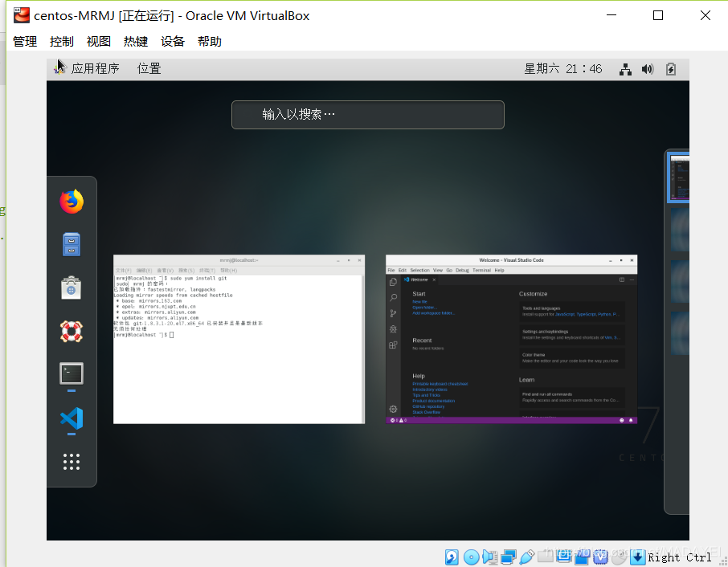The height and width of the screenshot is (567, 728).
Task: Open Introductory videos link
Action: tap(430, 390)
